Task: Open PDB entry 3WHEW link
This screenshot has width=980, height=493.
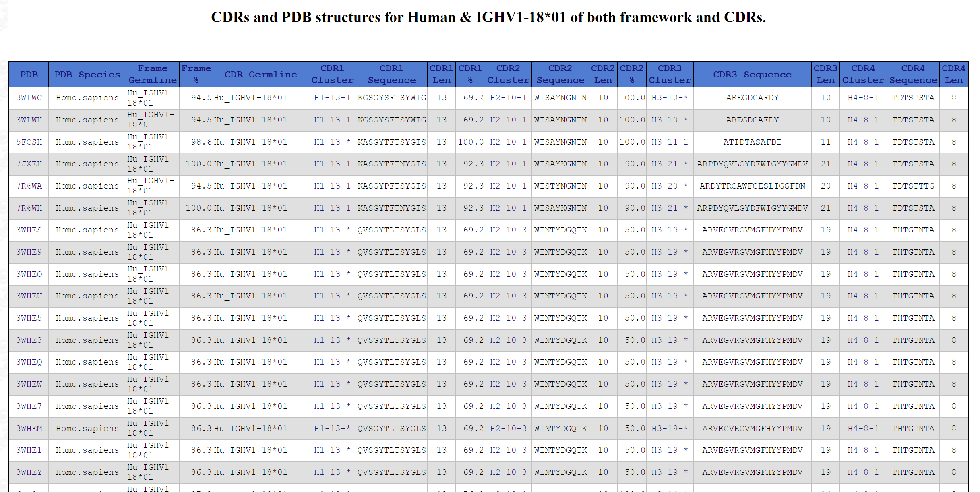Action: point(29,384)
